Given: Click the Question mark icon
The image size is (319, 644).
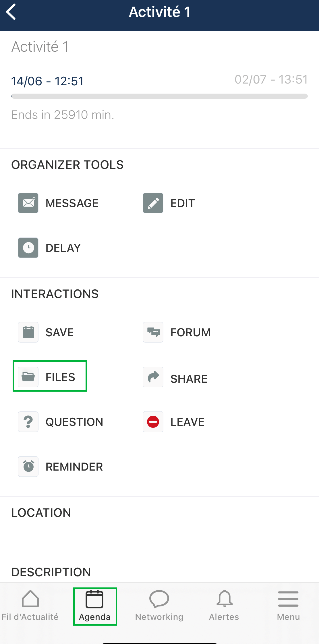Looking at the screenshot, I should coord(28,422).
